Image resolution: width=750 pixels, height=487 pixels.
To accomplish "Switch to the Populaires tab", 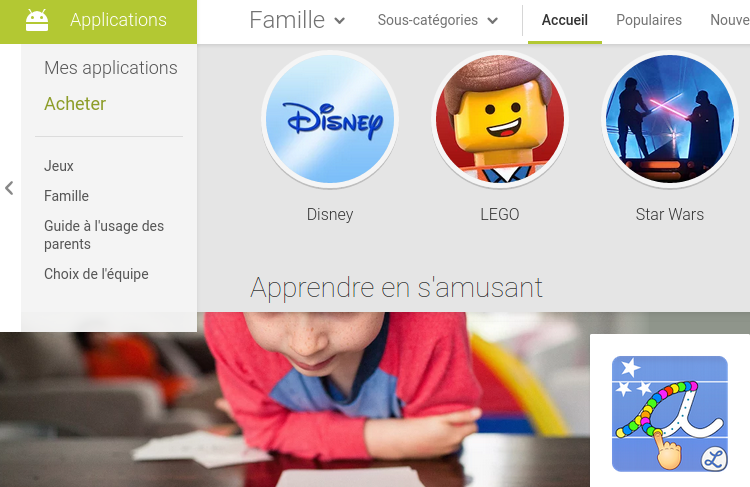I will 649,20.
